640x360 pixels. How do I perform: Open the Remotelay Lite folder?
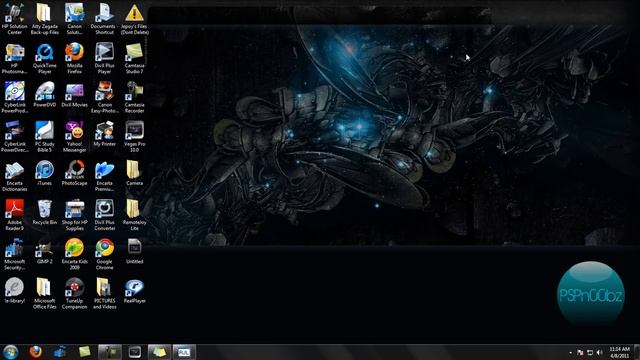click(135, 215)
